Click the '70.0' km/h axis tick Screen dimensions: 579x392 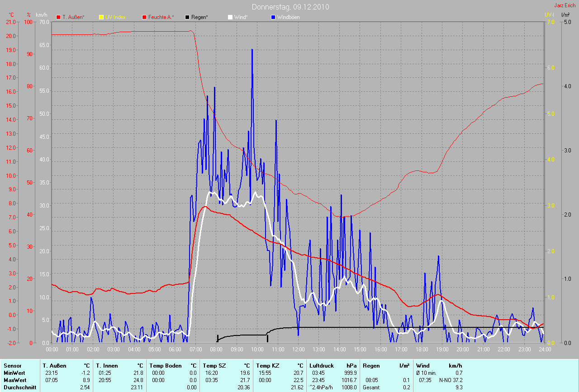(44, 22)
